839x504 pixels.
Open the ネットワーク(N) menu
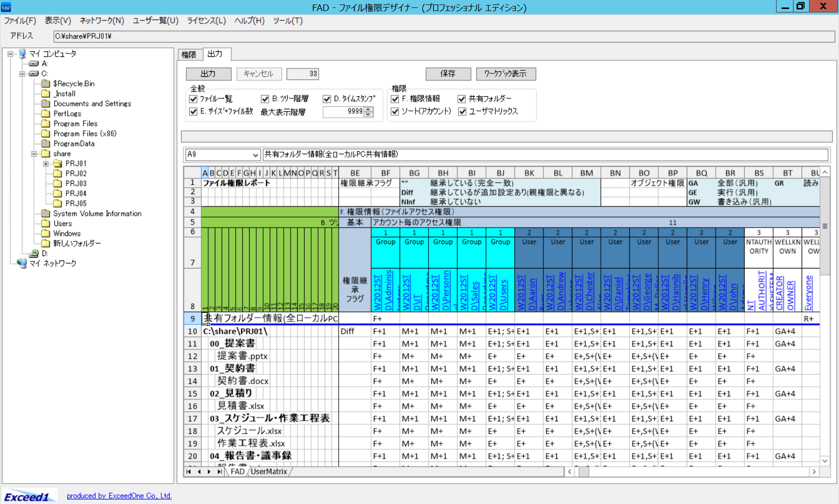point(101,20)
